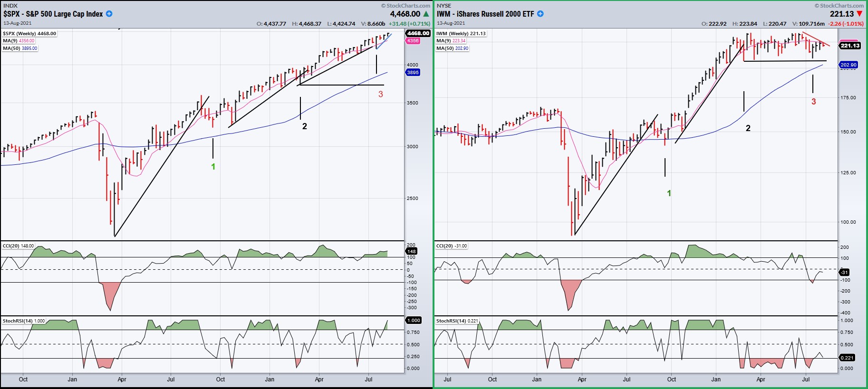868x389 pixels.
Task: Click the open value "O: 222.92"
Action: coord(714,24)
